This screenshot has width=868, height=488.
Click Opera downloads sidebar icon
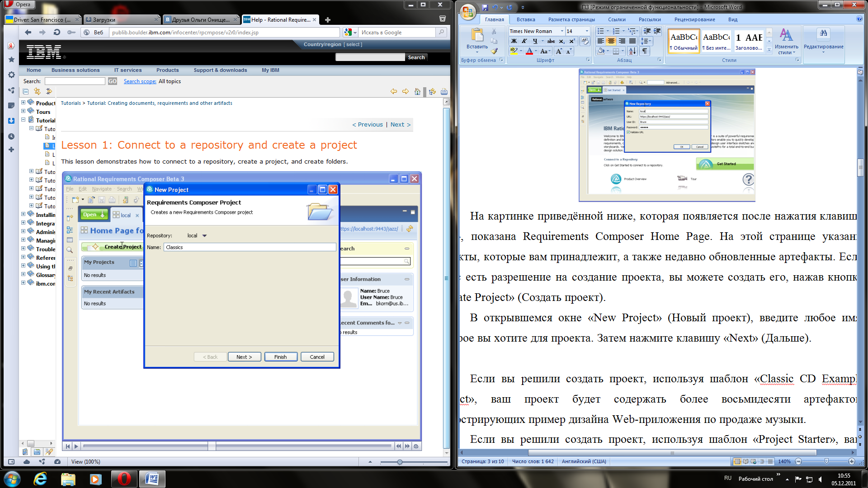[11, 121]
